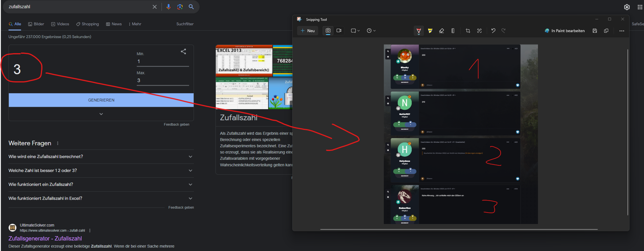The width and height of the screenshot is (644, 251).
Task: Open the snipping shape mode dropdown
Action: (x=355, y=31)
